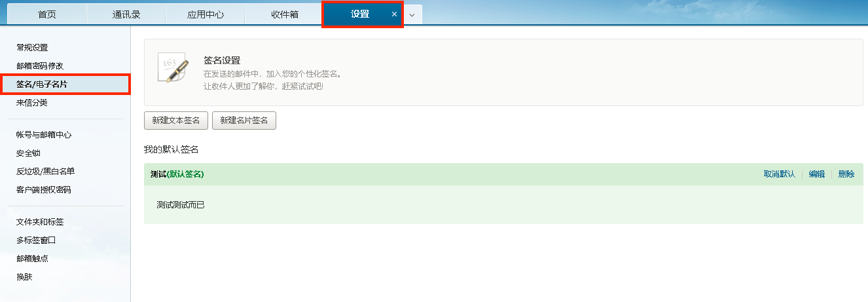Go to the 应用中心 tab

pos(206,14)
